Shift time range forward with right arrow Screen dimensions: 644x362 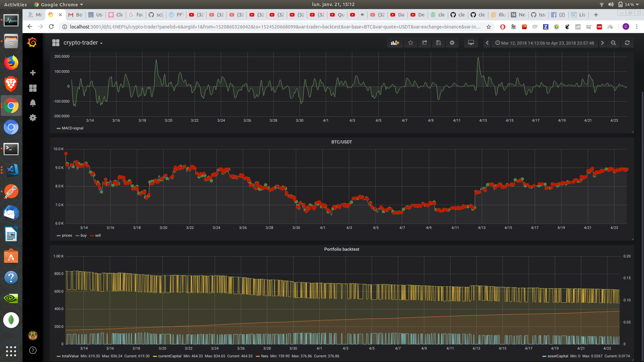pyautogui.click(x=602, y=43)
